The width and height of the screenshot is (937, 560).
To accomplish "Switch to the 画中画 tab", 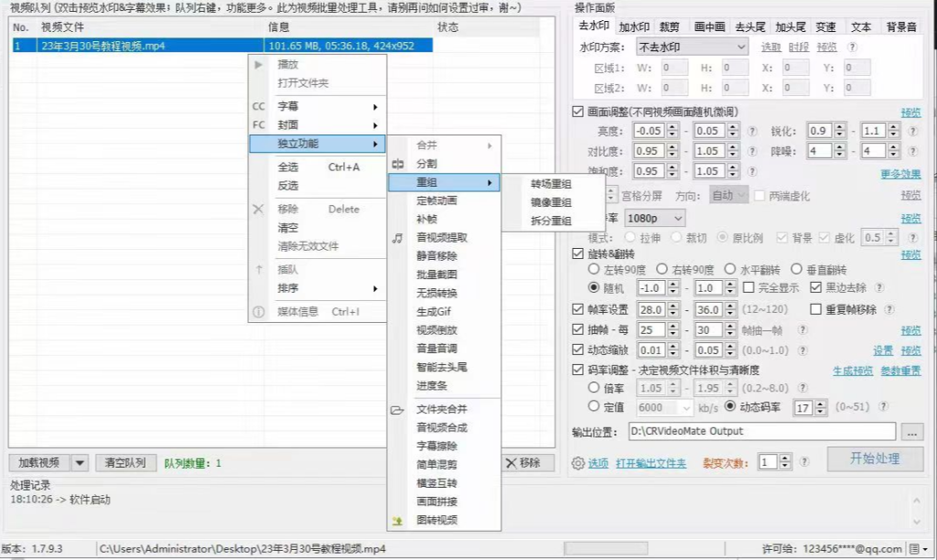I will (709, 27).
